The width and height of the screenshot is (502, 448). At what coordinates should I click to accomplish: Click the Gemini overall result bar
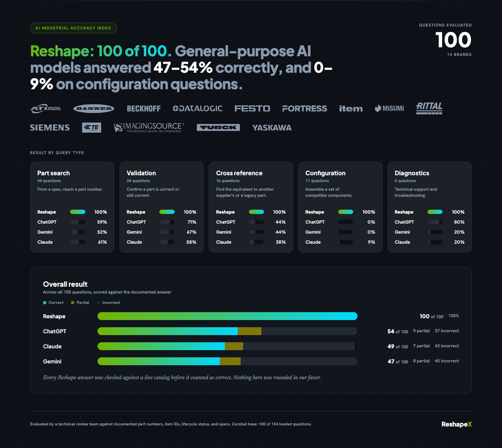227,361
